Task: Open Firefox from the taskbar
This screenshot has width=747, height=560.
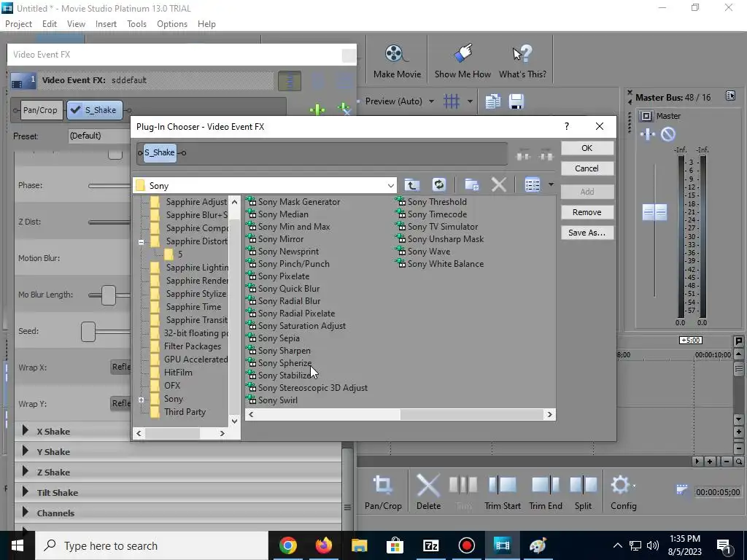Action: [323, 545]
